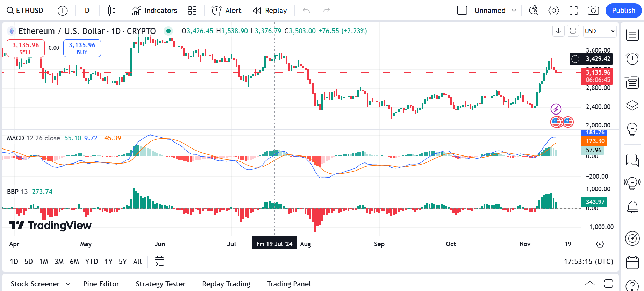Enter fullscreen mode
Viewport: 644px width, 291px height.
(574, 11)
